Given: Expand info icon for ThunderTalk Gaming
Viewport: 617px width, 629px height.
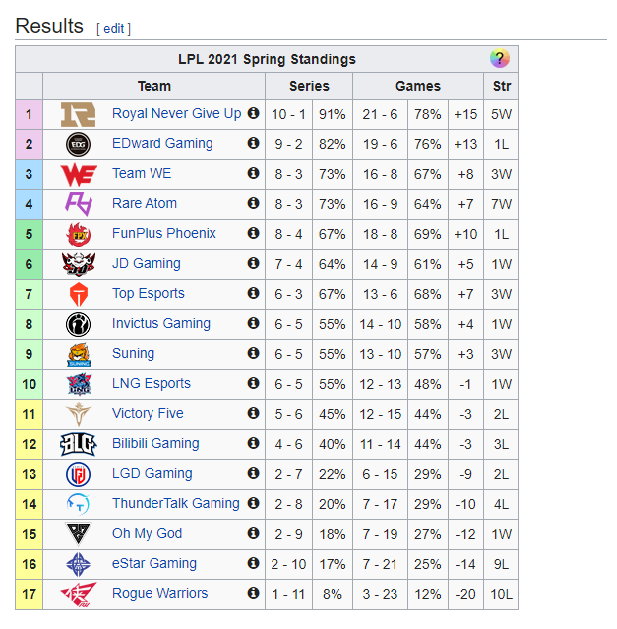Looking at the screenshot, I should click(253, 503).
